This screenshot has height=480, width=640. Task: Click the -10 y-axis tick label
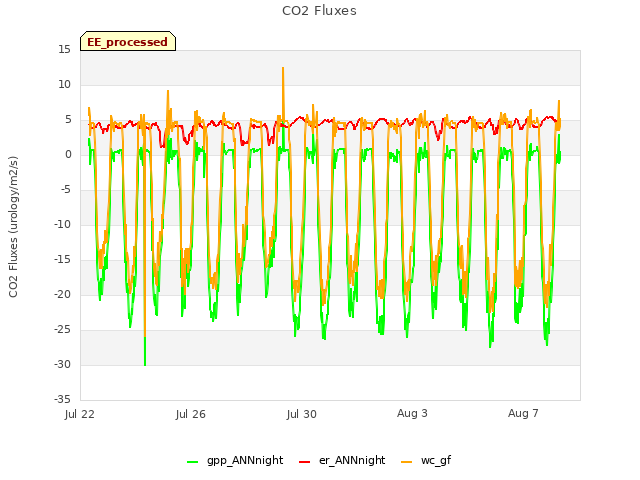coord(62,224)
